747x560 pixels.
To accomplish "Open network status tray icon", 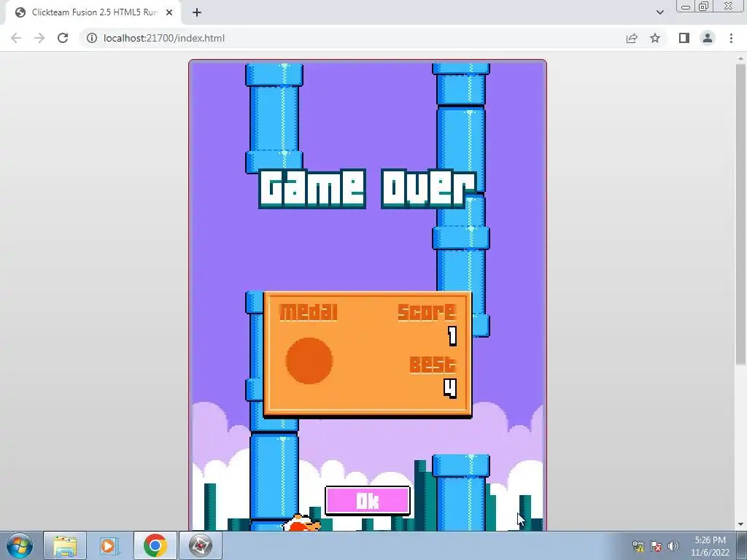I will click(638, 546).
